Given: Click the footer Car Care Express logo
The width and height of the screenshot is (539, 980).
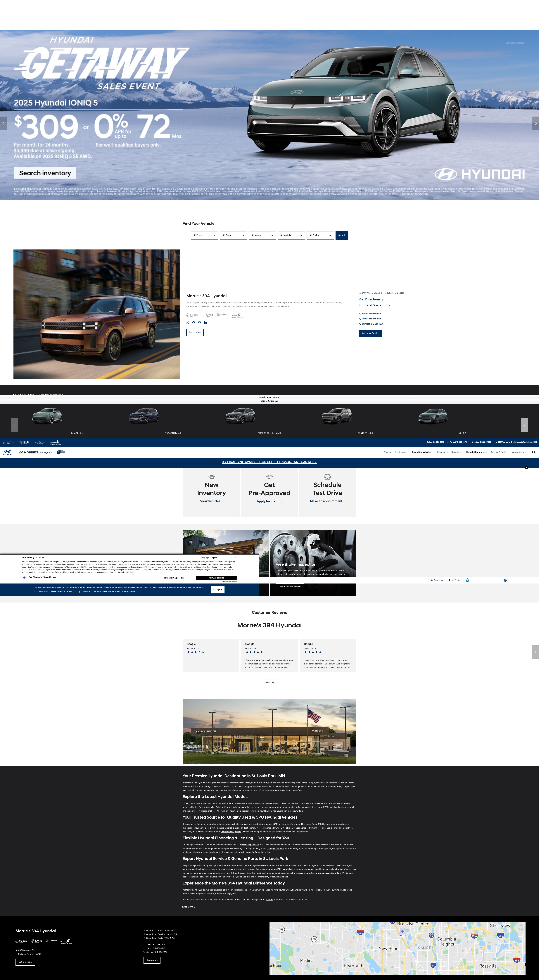Looking at the screenshot, I should point(21,941).
